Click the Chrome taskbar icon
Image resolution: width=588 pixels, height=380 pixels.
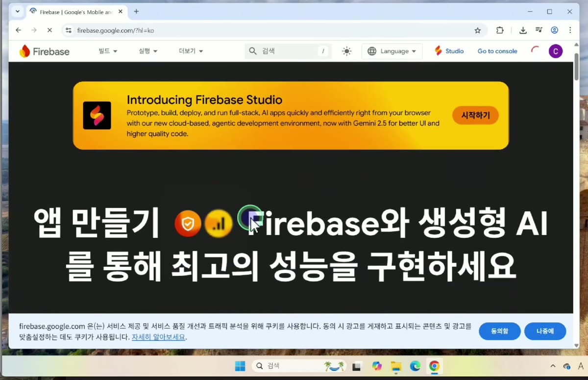pyautogui.click(x=434, y=366)
